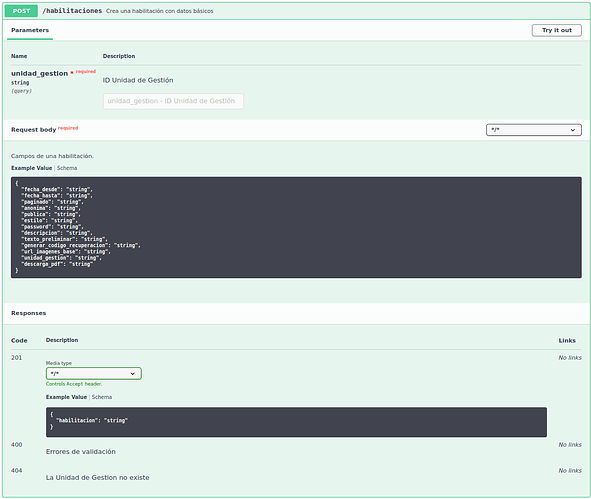Click the 'No links' text for 201

(x=570, y=358)
